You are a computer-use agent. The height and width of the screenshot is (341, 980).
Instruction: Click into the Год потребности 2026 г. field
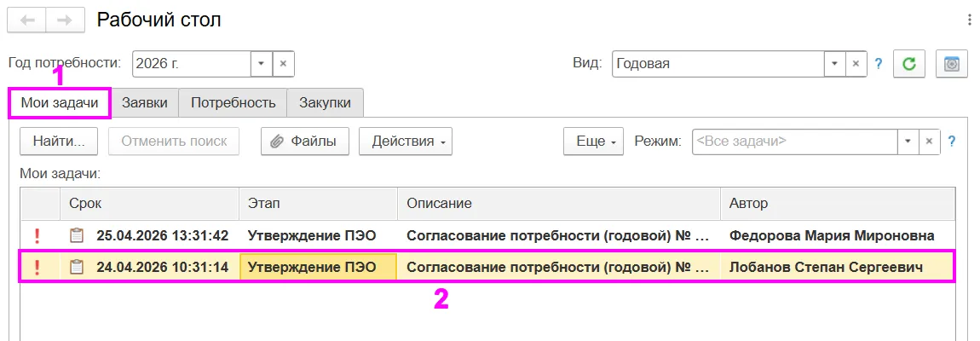[x=192, y=63]
